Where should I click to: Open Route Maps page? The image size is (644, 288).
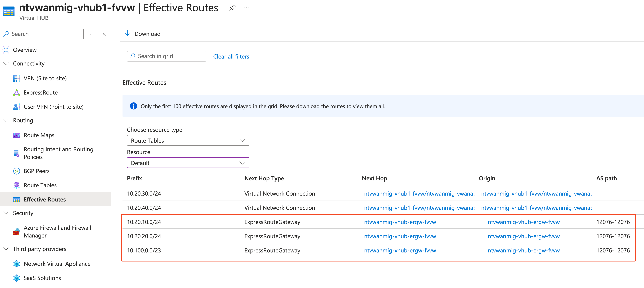pos(39,135)
